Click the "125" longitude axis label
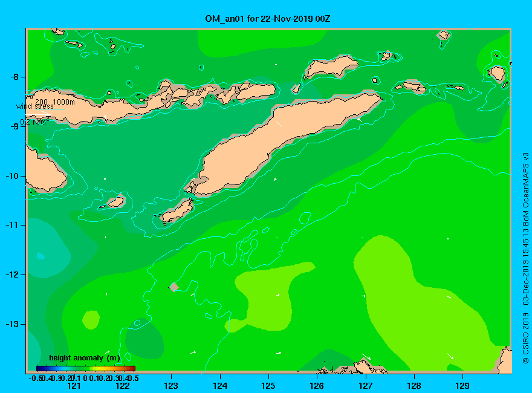The image size is (532, 393). (268, 386)
